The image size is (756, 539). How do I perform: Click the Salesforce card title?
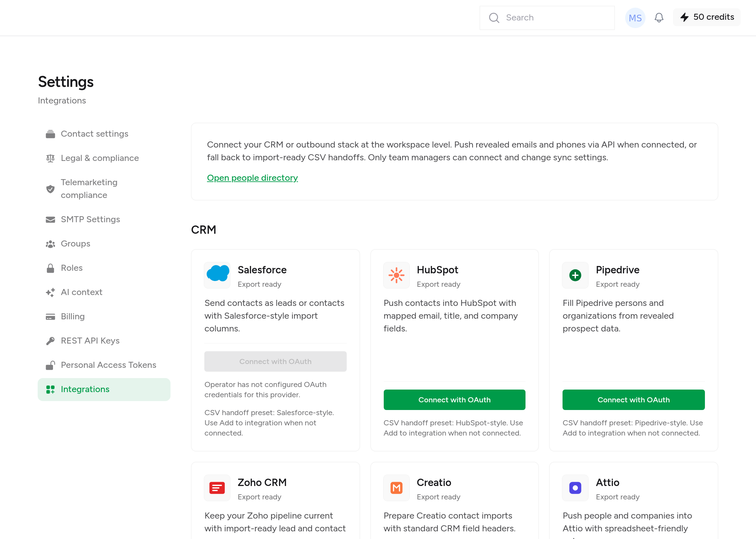tap(262, 270)
